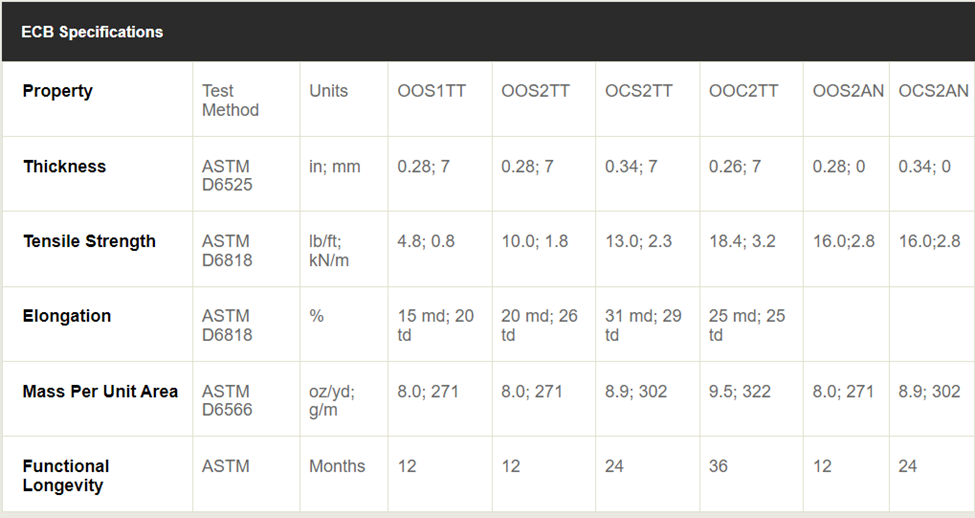The image size is (975, 518).
Task: Click the OOC2TT column header
Action: (743, 91)
